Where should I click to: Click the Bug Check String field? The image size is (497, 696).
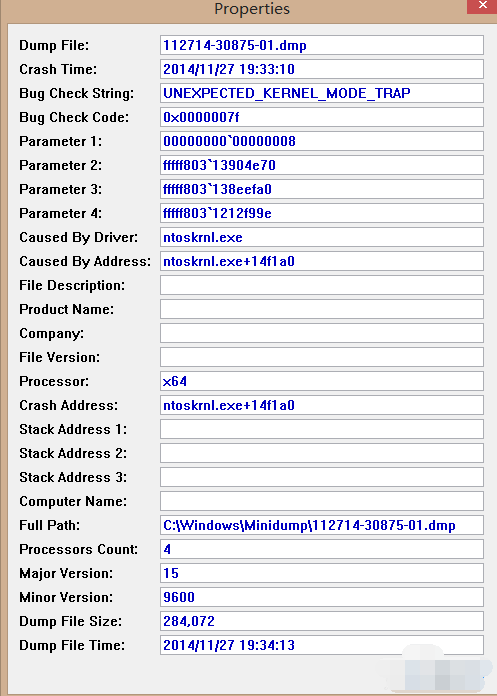pos(322,93)
